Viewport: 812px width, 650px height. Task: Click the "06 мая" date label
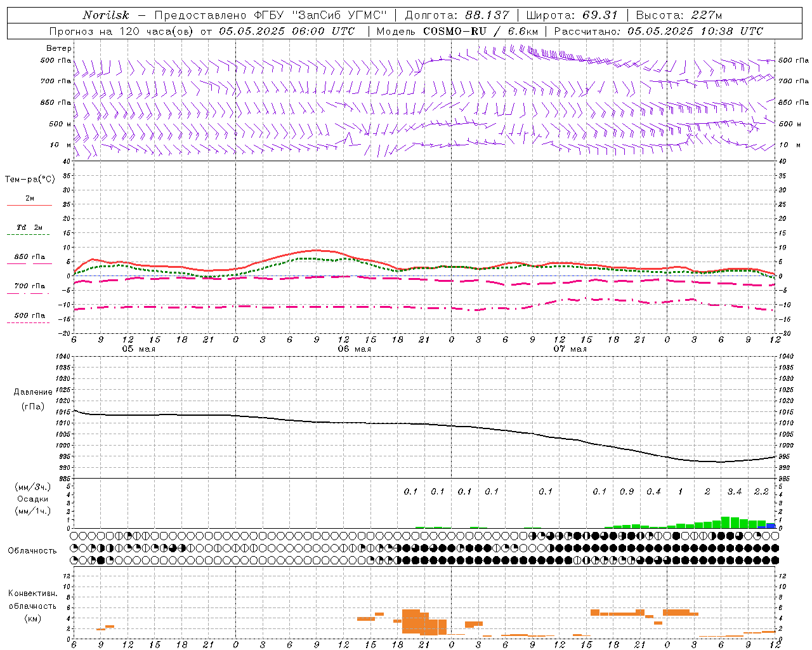click(354, 349)
